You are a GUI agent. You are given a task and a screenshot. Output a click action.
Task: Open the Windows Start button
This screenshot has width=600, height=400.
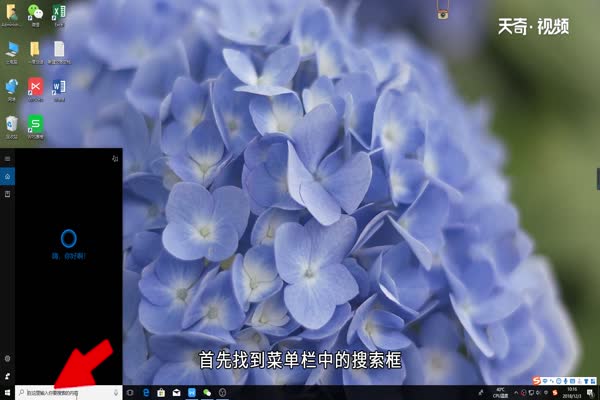[7, 393]
